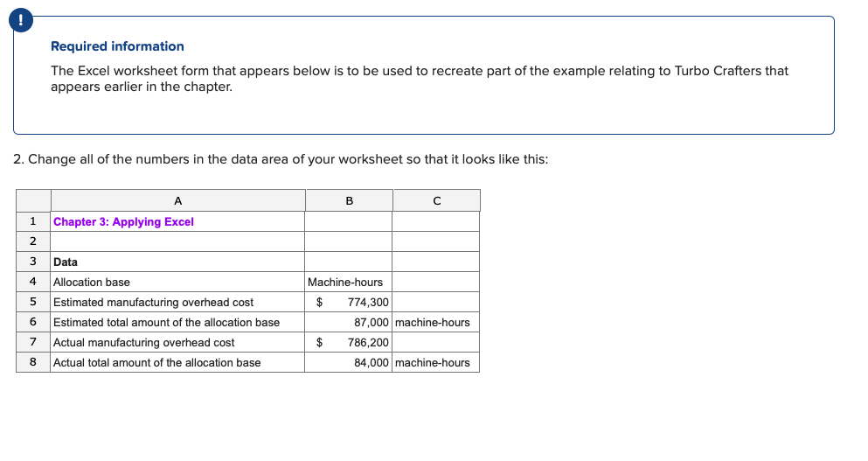The width and height of the screenshot is (868, 461).
Task: Click the Turbo Crafters description paragraph
Action: click(419, 79)
